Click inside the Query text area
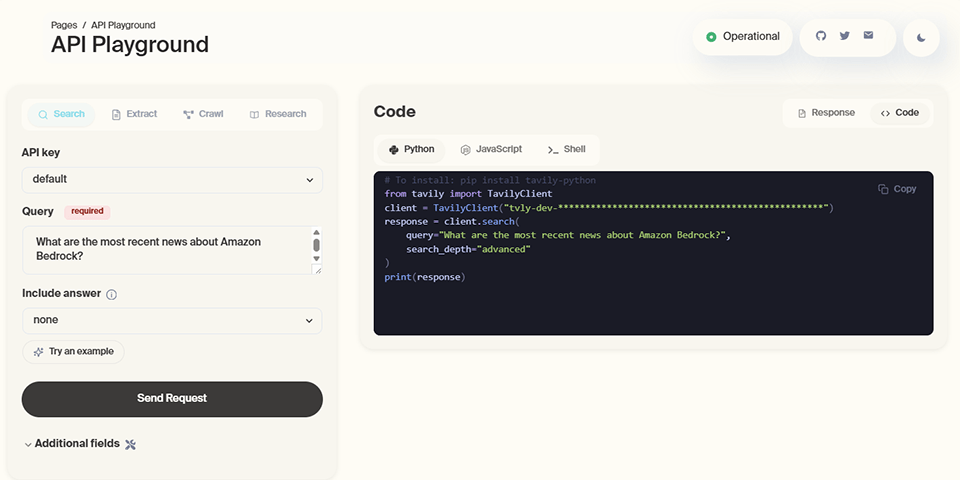960x480 pixels. [x=167, y=250]
